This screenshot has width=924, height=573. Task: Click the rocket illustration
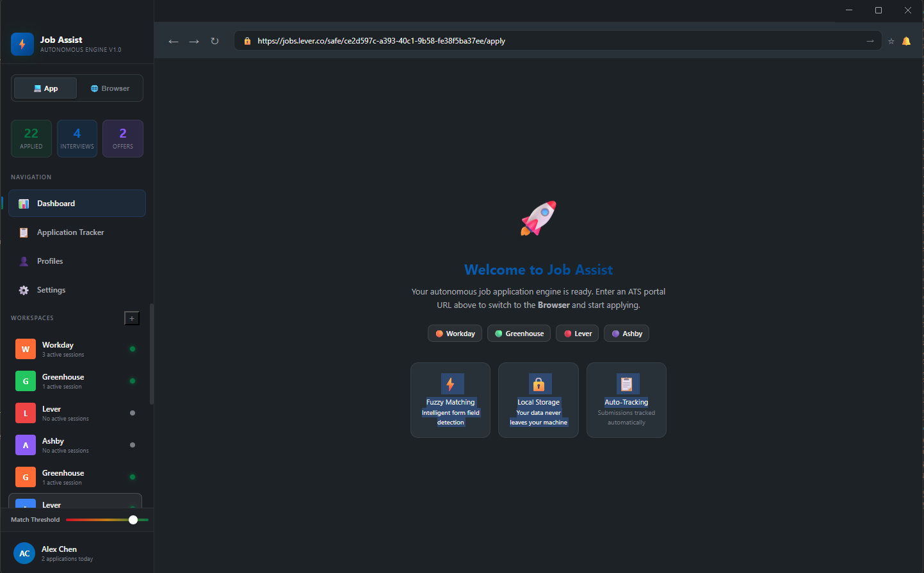539,218
